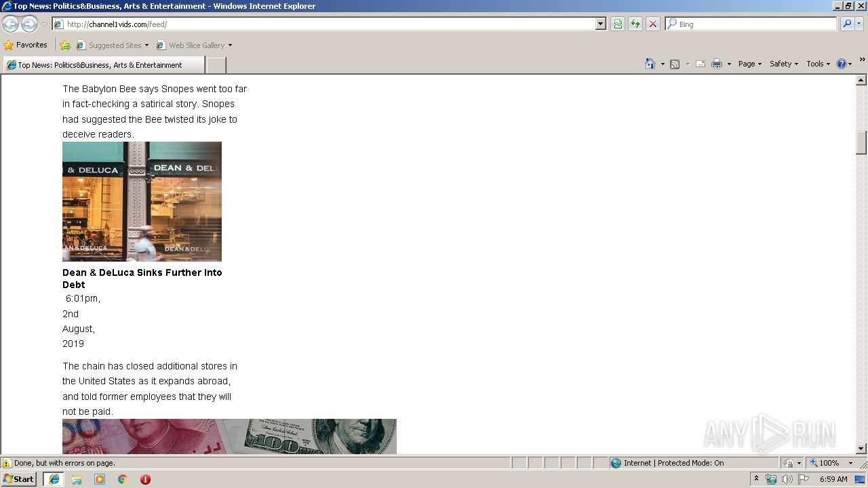This screenshot has height=488, width=868.
Task: Expand zoom level dropdown arrow
Action: tap(850, 463)
